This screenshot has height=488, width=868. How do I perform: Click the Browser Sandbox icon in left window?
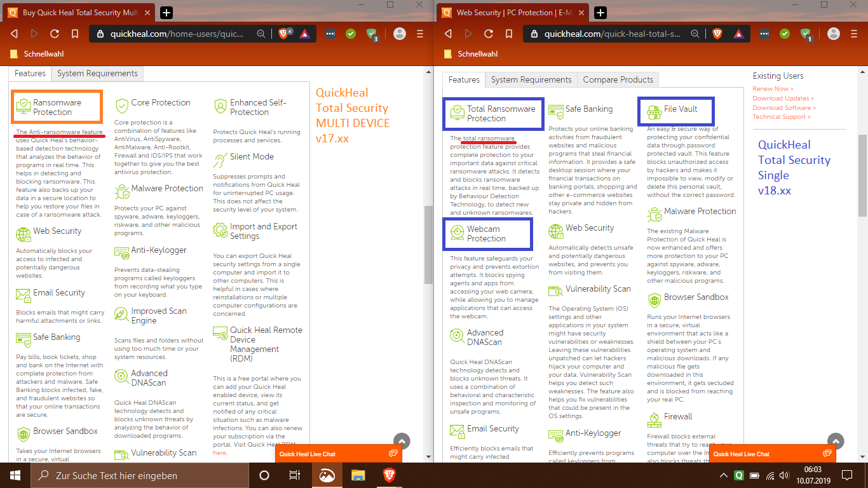24,434
